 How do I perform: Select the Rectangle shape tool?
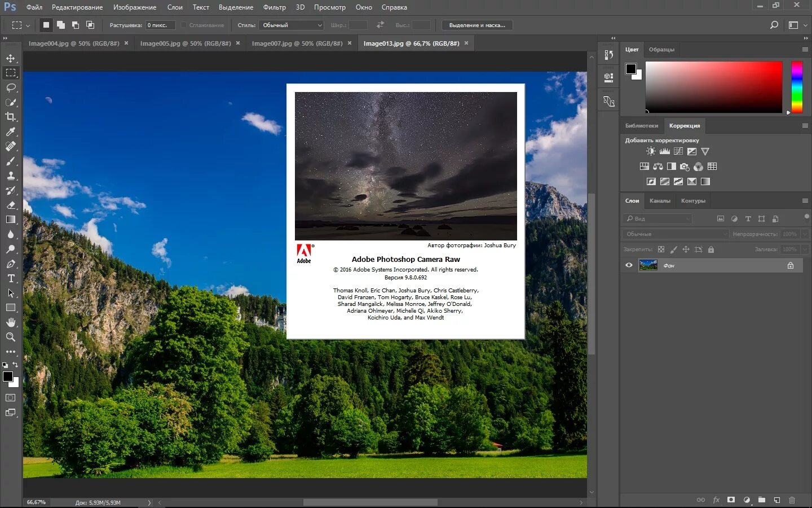pyautogui.click(x=11, y=308)
